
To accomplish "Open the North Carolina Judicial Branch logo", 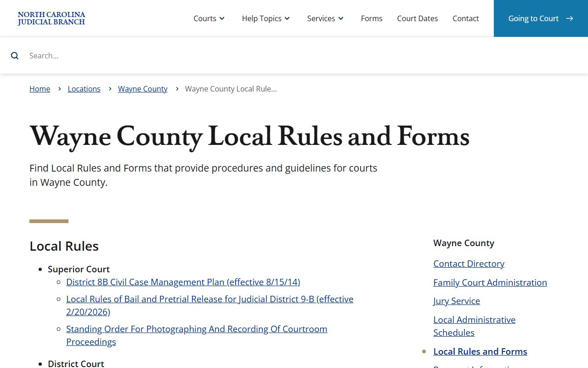I will [51, 18].
